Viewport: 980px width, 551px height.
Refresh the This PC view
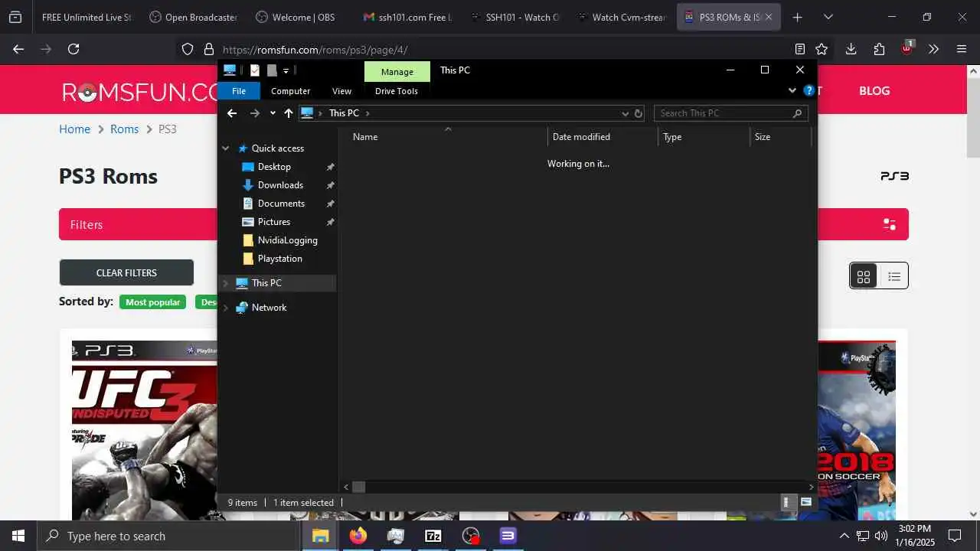click(639, 113)
